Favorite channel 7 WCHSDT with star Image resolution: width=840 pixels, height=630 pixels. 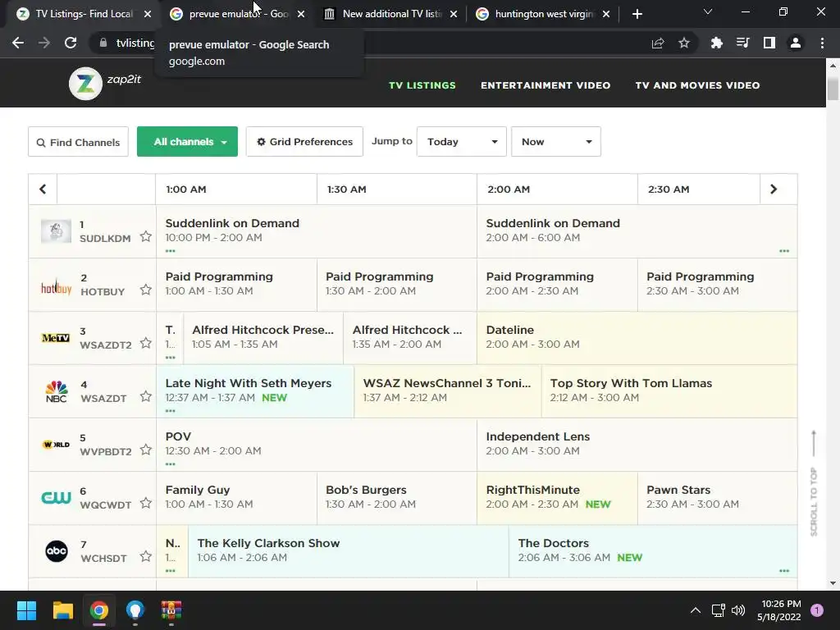tap(146, 556)
